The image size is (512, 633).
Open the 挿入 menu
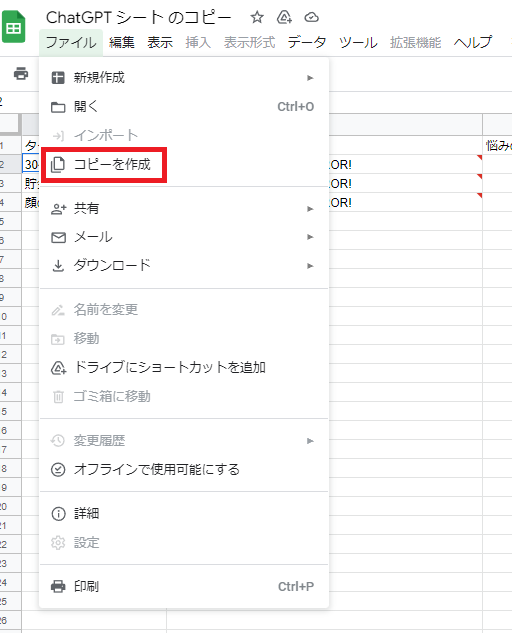point(198,42)
